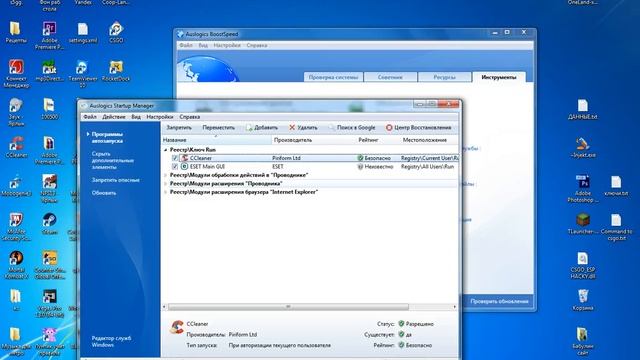Uncheck the ESET Main GUI startup checkbox

[175, 167]
